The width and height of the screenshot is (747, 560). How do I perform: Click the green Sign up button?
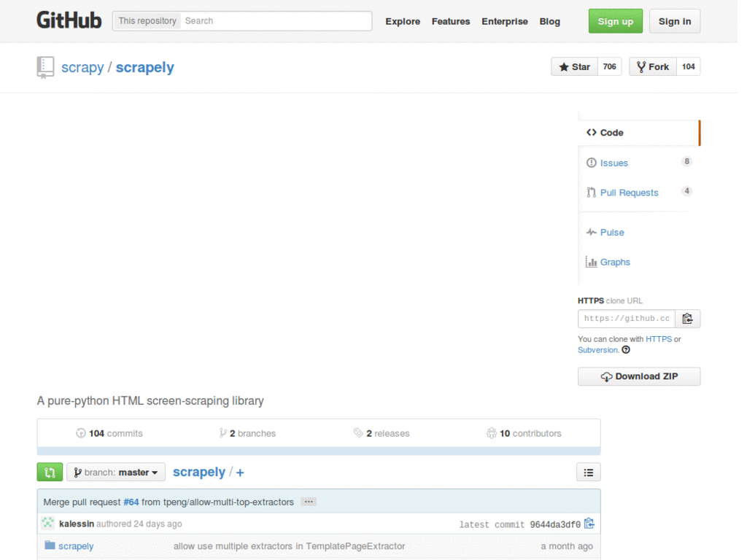pyautogui.click(x=615, y=21)
